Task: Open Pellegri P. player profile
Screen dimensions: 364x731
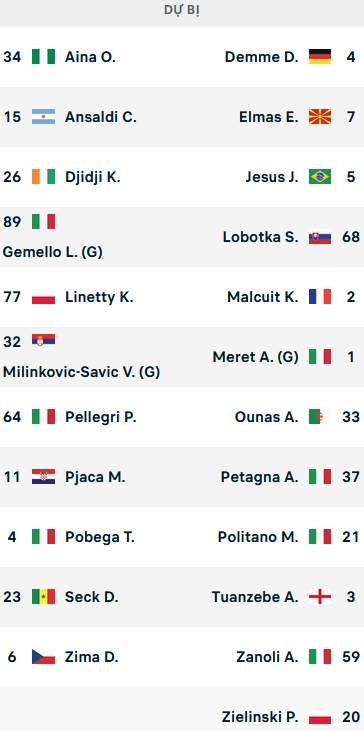Action: pyautogui.click(x=101, y=417)
